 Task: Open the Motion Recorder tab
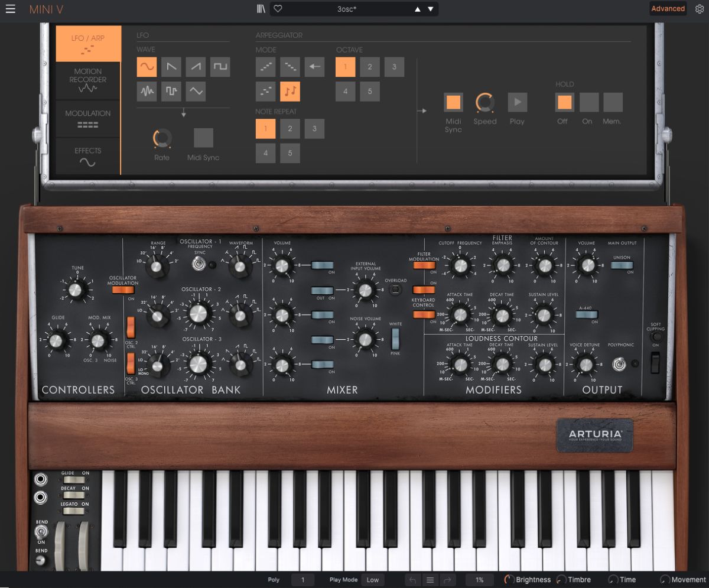tap(88, 81)
